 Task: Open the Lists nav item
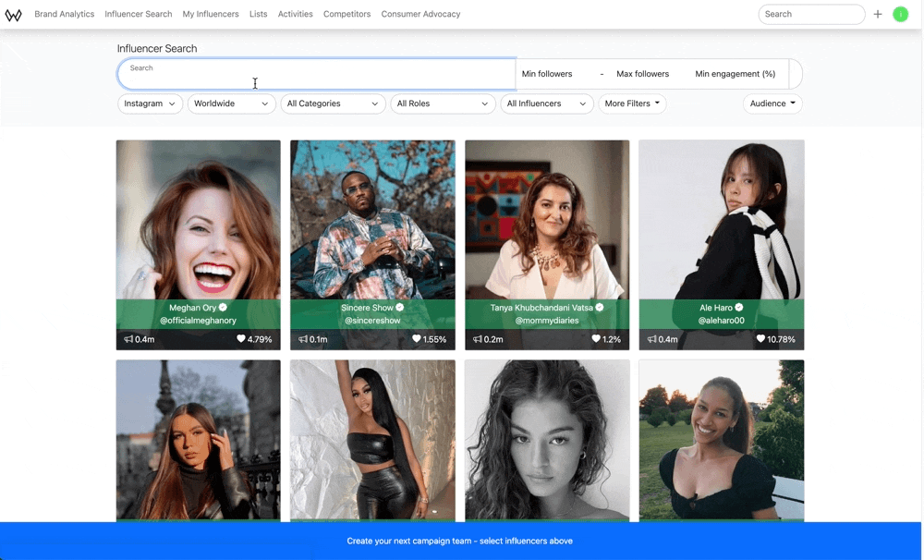(x=258, y=14)
